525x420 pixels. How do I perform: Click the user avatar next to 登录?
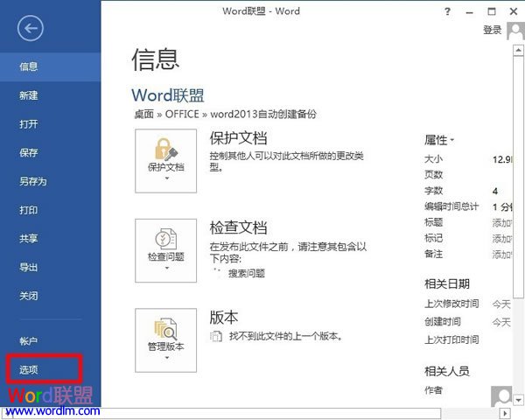(x=514, y=31)
